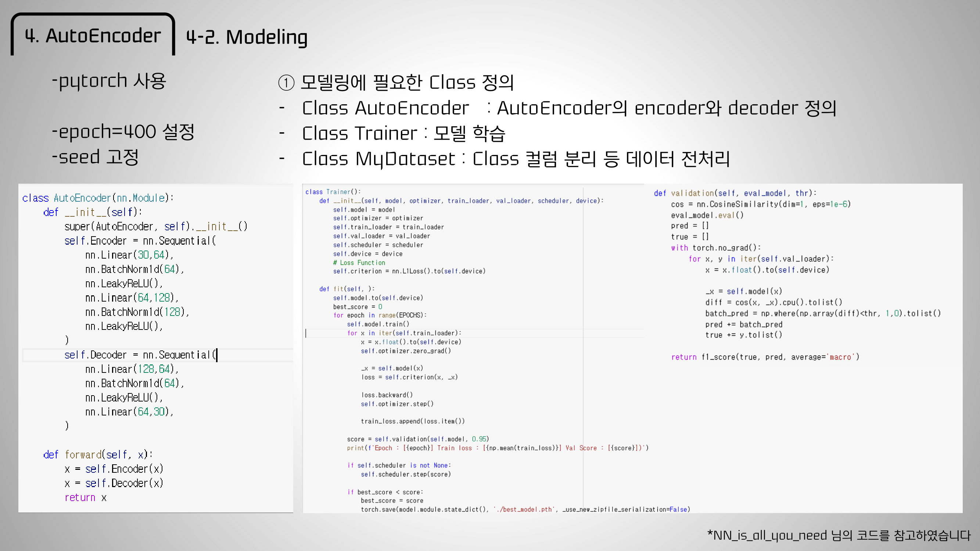The height and width of the screenshot is (551, 980).
Task: Click the 'batch_pred = np.where' code line
Action: (823, 313)
